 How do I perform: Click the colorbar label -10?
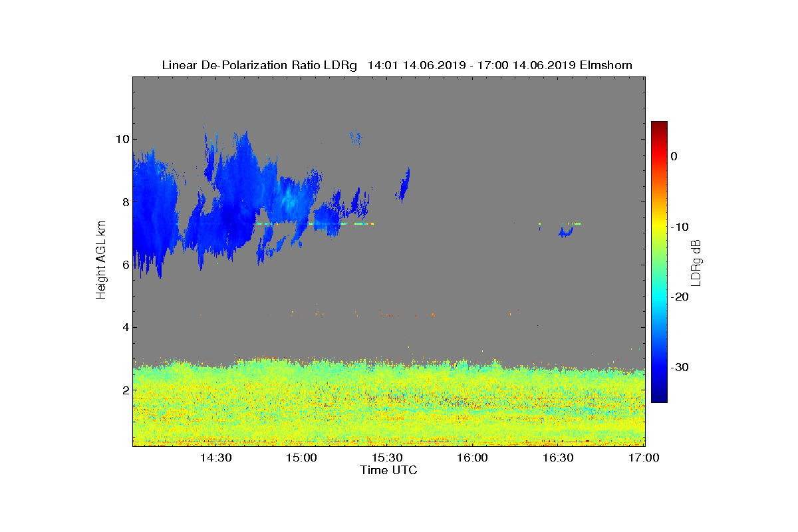click(680, 227)
